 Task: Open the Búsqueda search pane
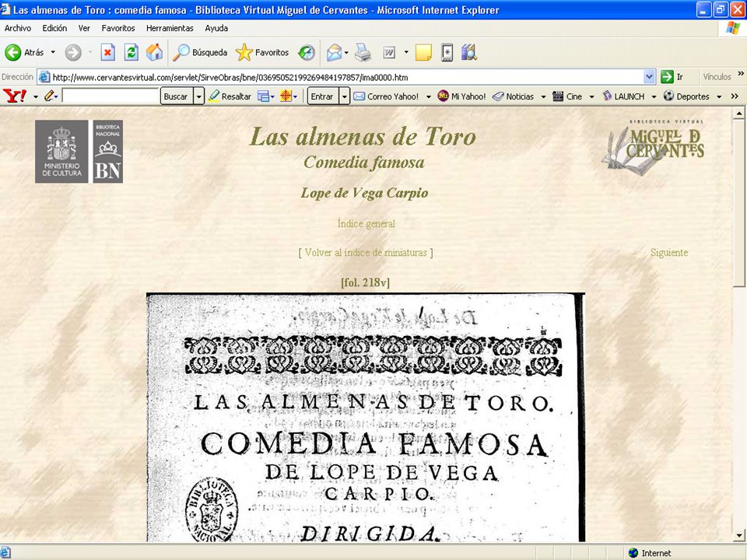tap(200, 52)
